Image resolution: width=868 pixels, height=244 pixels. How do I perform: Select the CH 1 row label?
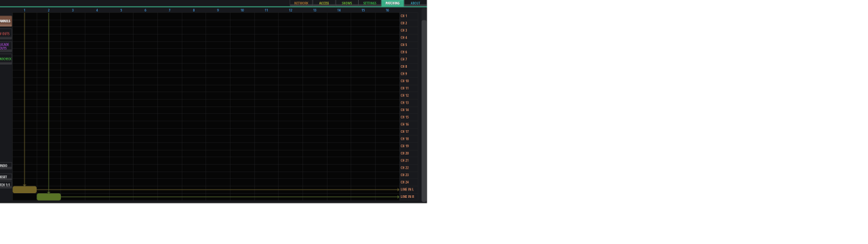pos(404,16)
